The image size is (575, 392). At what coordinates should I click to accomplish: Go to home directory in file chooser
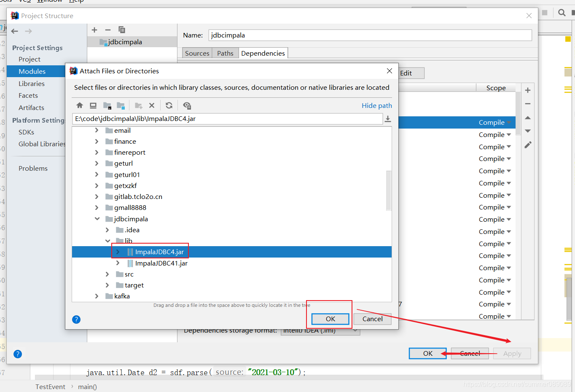pos(80,105)
